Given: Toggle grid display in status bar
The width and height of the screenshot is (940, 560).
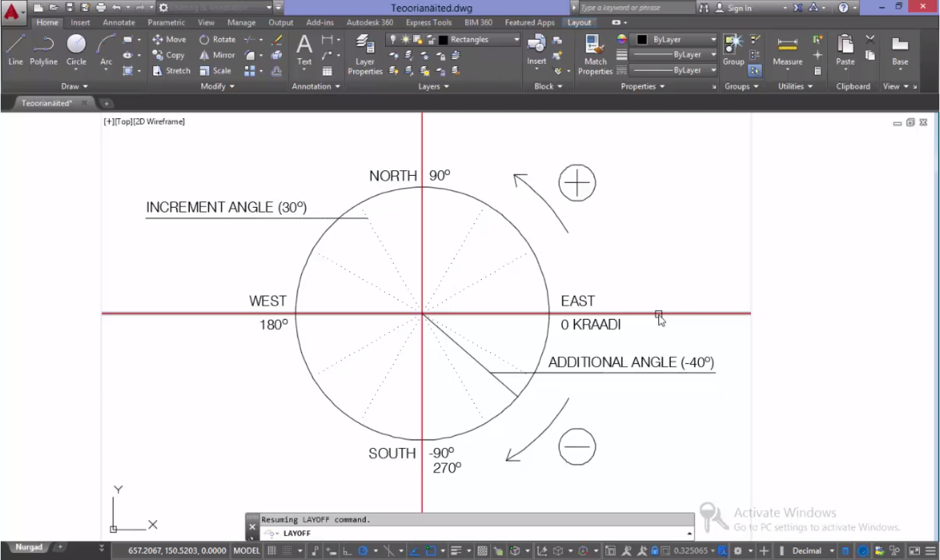Looking at the screenshot, I should (272, 551).
